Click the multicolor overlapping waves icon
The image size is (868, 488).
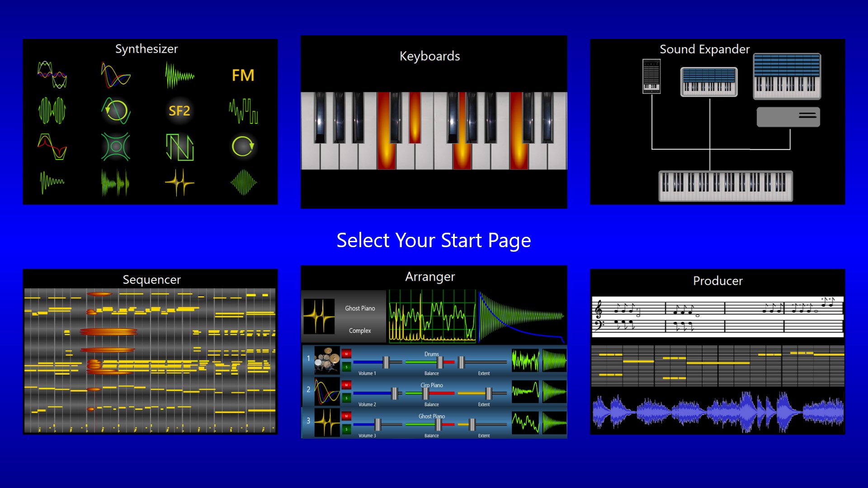tap(53, 75)
